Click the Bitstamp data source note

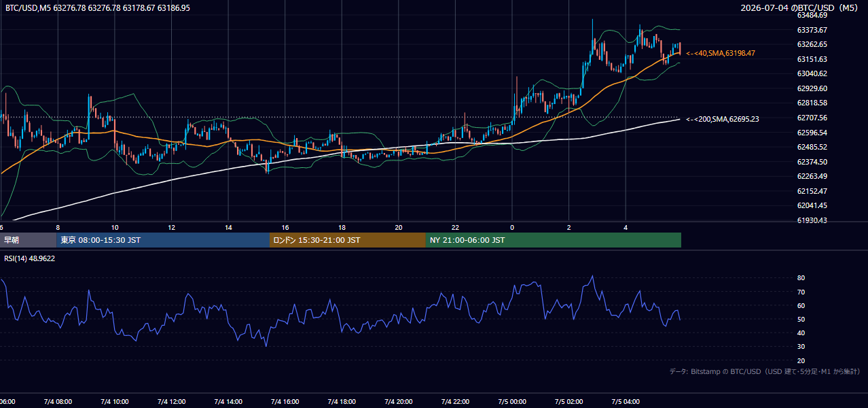[x=765, y=371]
